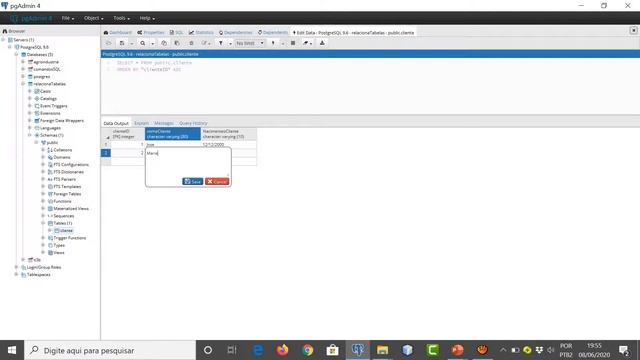Open Firefox from the taskbar
The height and width of the screenshot is (360, 640).
pyautogui.click(x=282, y=350)
